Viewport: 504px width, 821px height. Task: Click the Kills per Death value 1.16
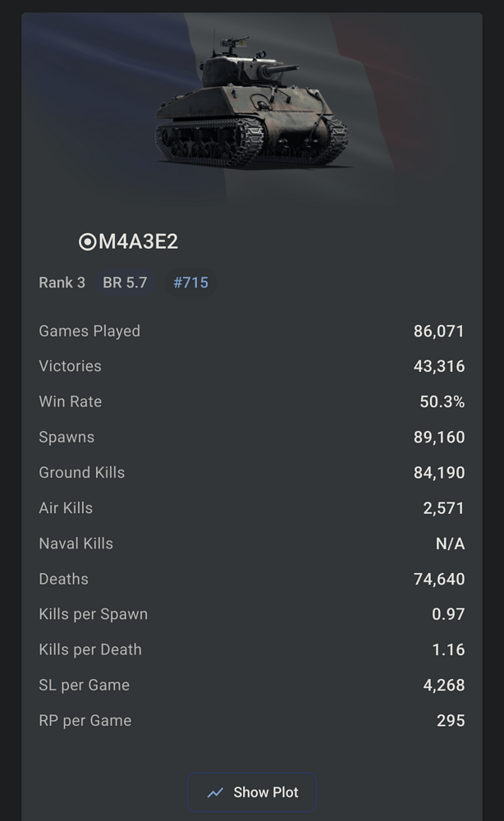click(x=448, y=649)
